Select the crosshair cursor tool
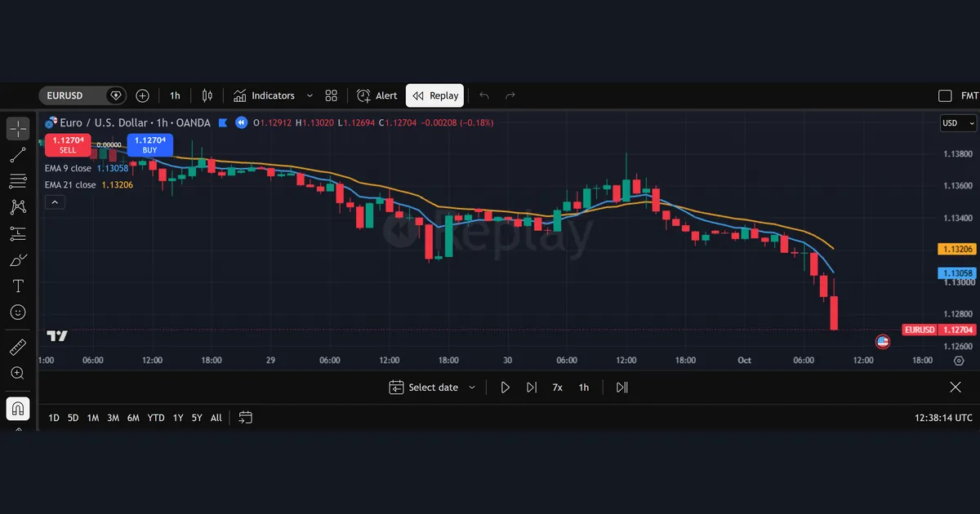The height and width of the screenshot is (514, 980). (18, 129)
